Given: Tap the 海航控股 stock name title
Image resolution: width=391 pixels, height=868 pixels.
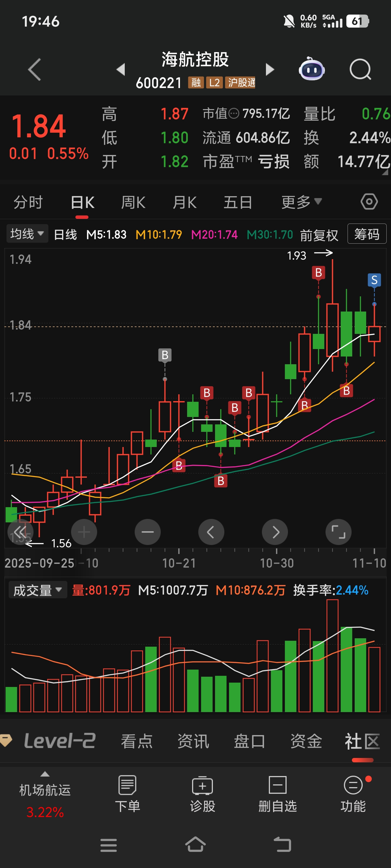Looking at the screenshot, I should click(x=195, y=60).
